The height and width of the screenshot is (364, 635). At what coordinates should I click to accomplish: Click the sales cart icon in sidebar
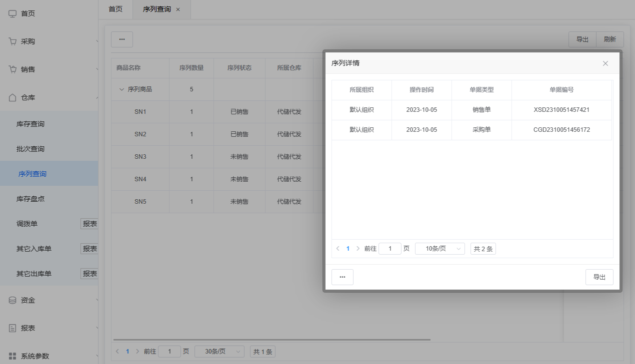(x=13, y=69)
